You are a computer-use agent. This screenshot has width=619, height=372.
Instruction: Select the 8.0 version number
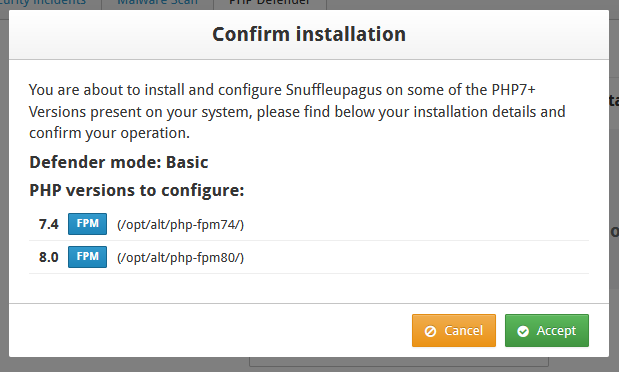click(49, 257)
